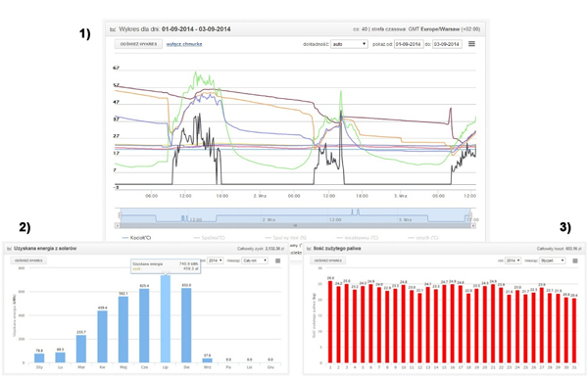The height and width of the screenshot is (379, 588).
Task: Click the Kwi bar labeled 439.4
Action: tap(102, 337)
